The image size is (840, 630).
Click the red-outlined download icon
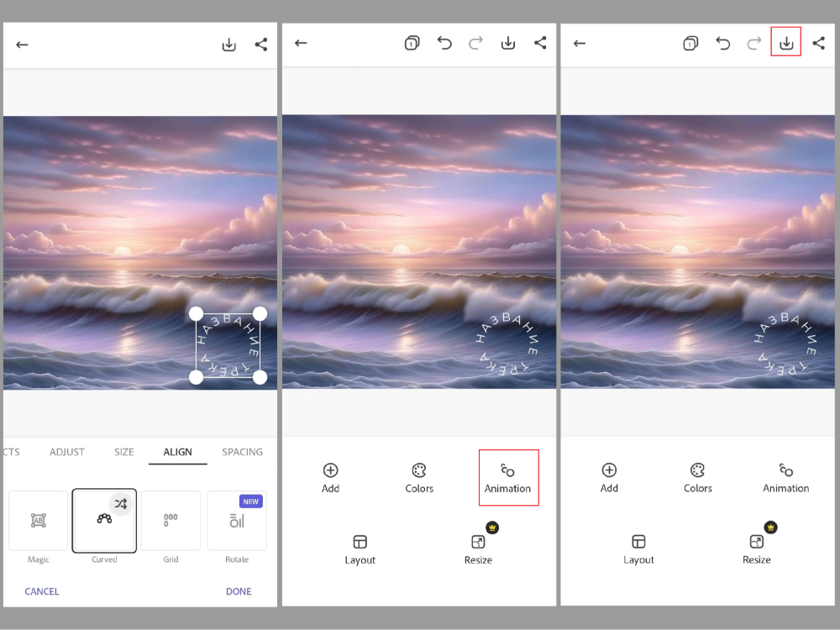[786, 43]
